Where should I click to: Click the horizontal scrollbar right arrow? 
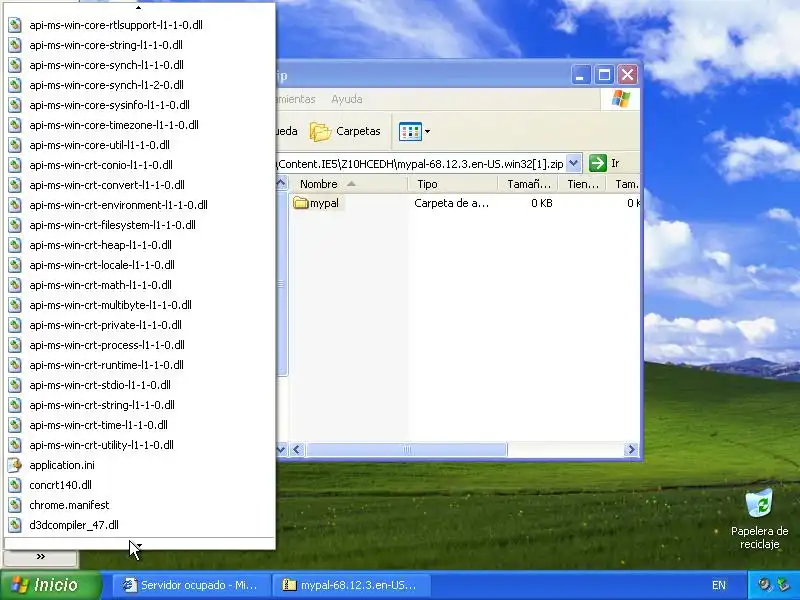pos(631,449)
